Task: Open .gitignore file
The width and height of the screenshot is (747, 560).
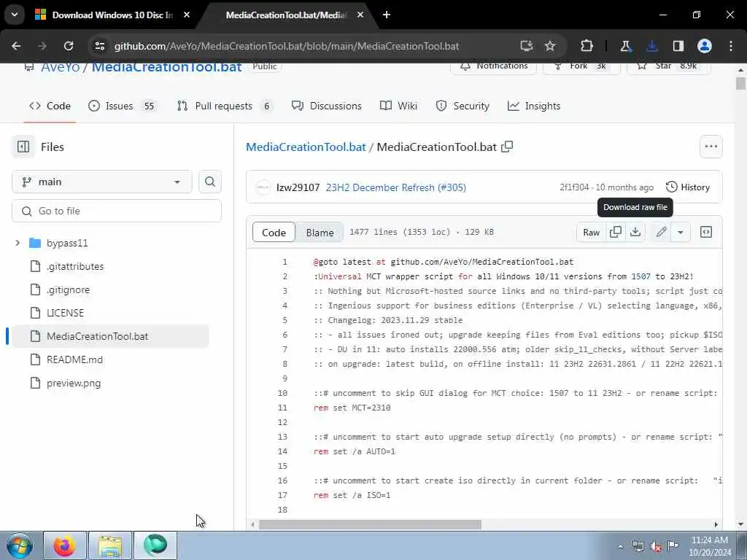Action: pos(68,289)
